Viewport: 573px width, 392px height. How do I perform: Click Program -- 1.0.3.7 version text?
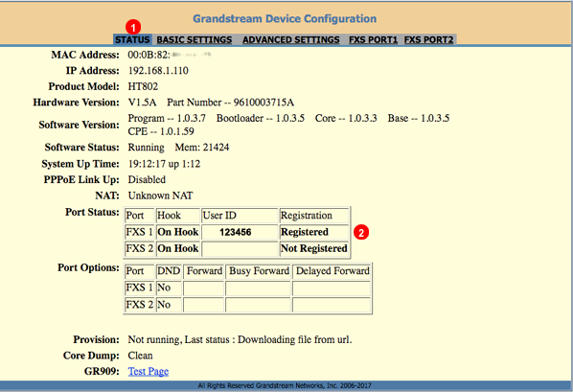pos(167,118)
